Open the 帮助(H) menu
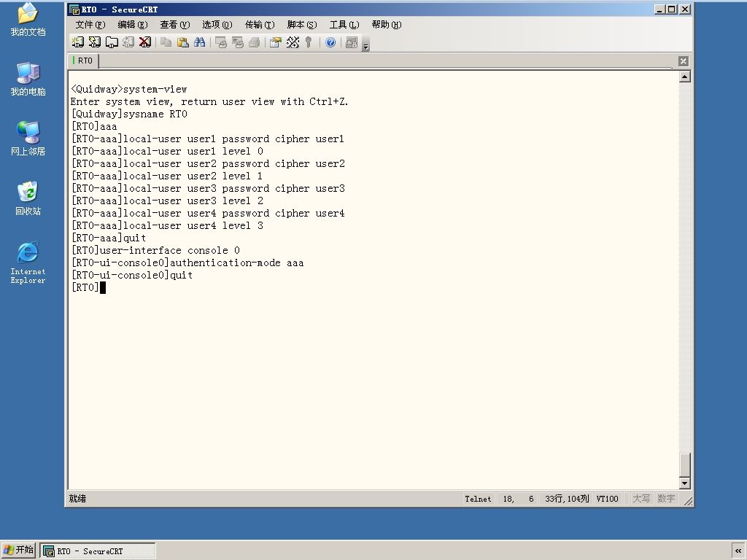 click(387, 25)
